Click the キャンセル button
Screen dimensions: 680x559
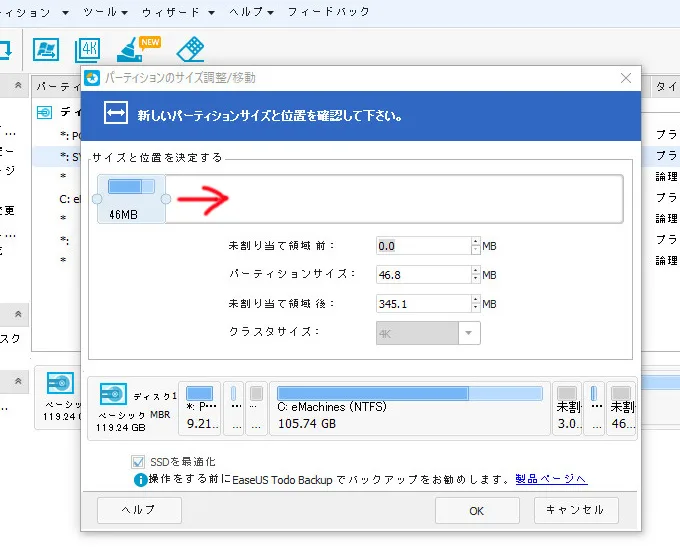pyautogui.click(x=576, y=510)
